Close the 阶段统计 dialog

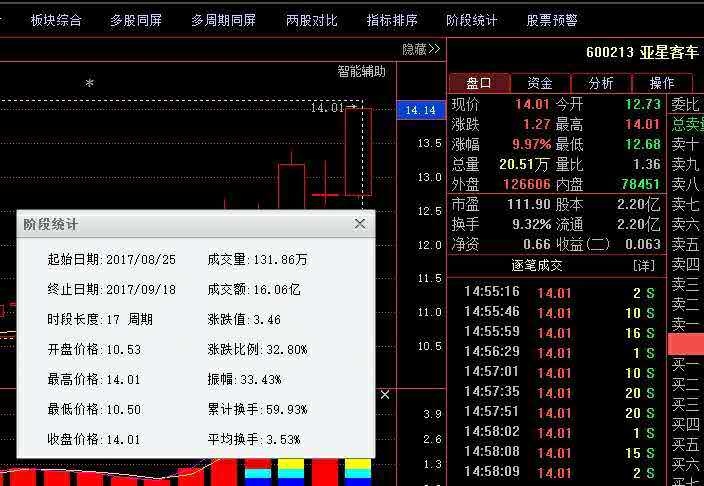click(360, 224)
